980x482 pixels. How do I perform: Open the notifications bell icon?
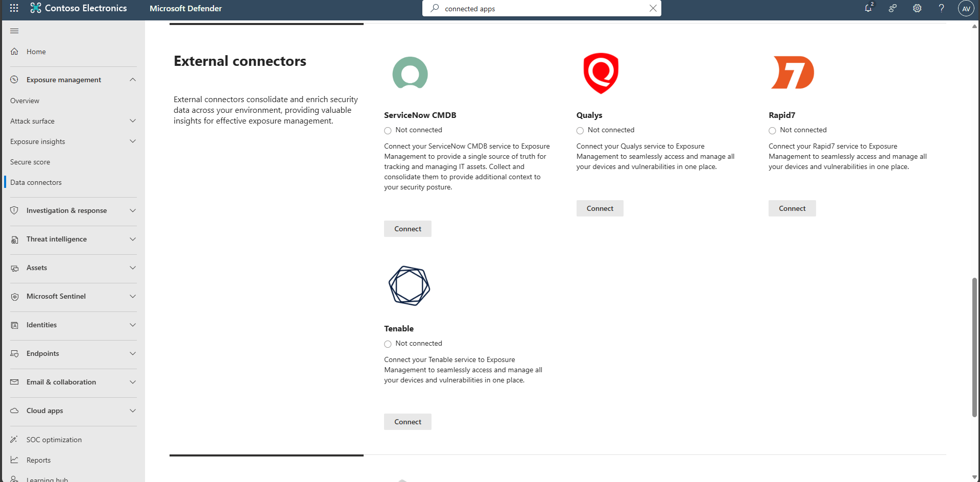[868, 8]
